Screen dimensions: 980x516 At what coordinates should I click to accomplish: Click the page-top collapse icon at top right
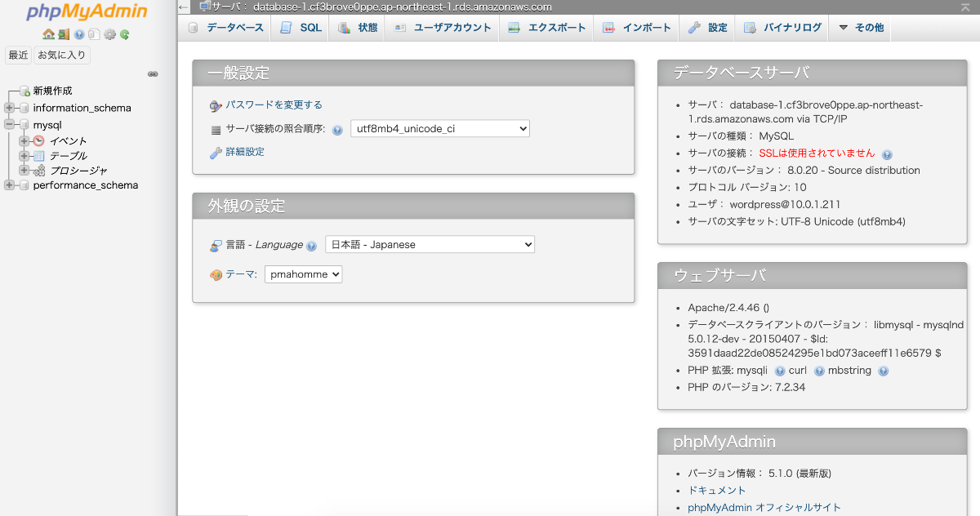coord(965,7)
